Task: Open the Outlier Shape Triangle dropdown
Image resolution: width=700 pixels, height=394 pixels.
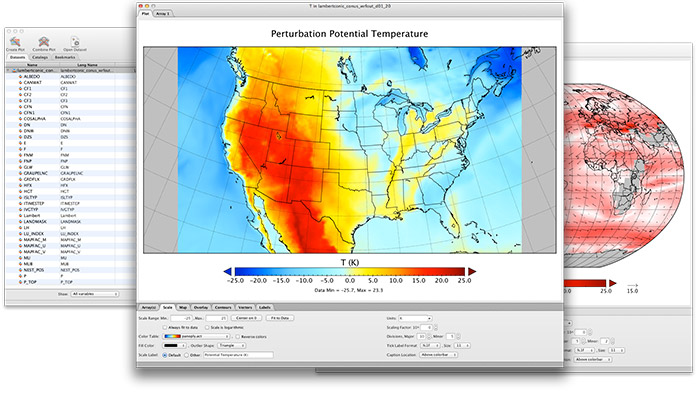Action: tap(231, 345)
